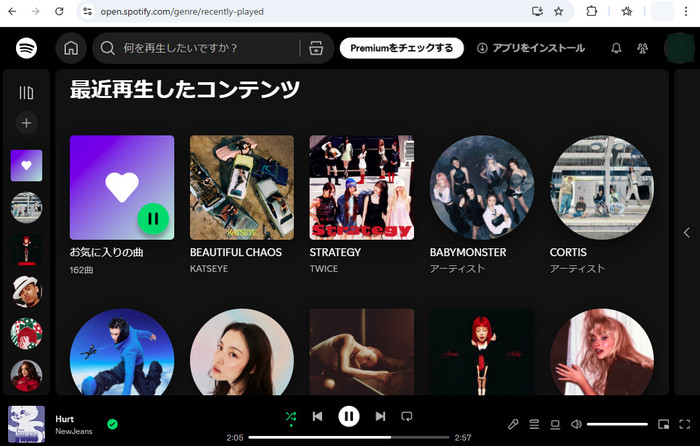Click the address bar URL
The height and width of the screenshot is (446, 700).
click(182, 12)
